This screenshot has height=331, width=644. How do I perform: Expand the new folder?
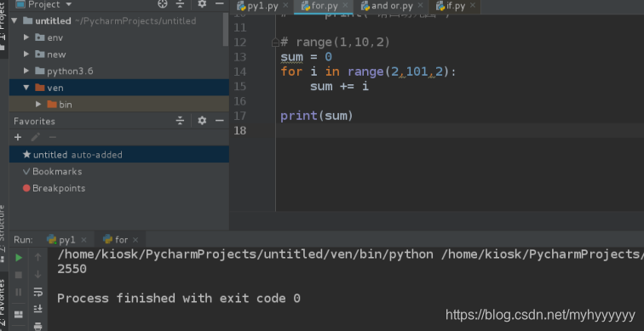coord(26,54)
